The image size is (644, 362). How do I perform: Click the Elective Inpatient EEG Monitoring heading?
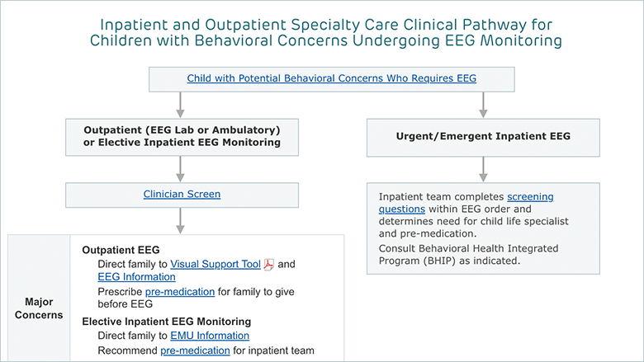166,322
